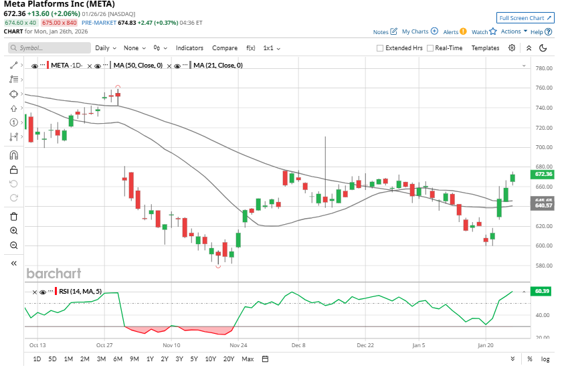Collapse toolbar with double chevron up

(529, 48)
